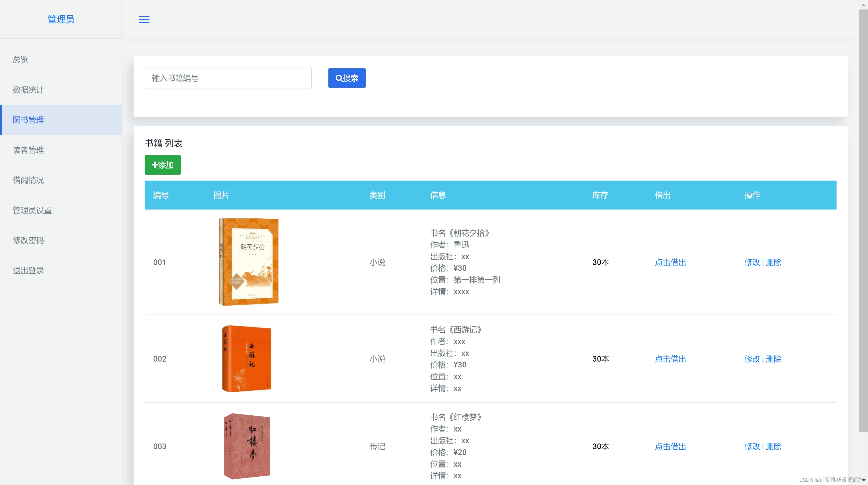Click scrollbar down arrow at bottom

click(x=863, y=480)
